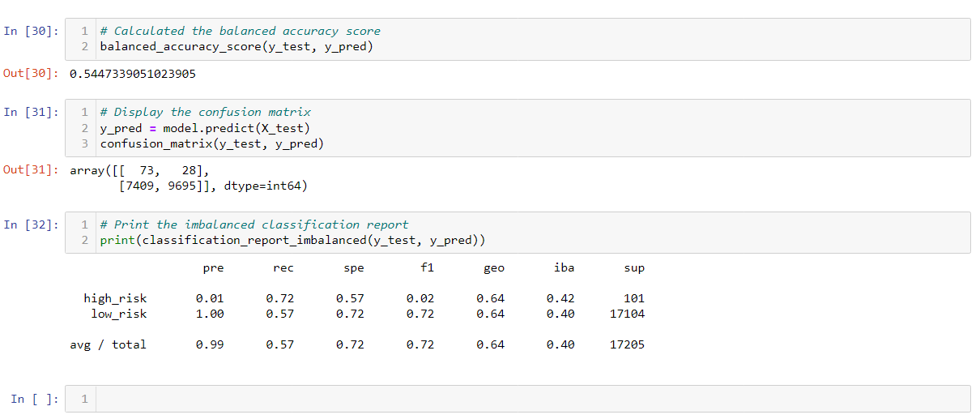
Task: Click the 'iba' column header
Action: pos(564,267)
